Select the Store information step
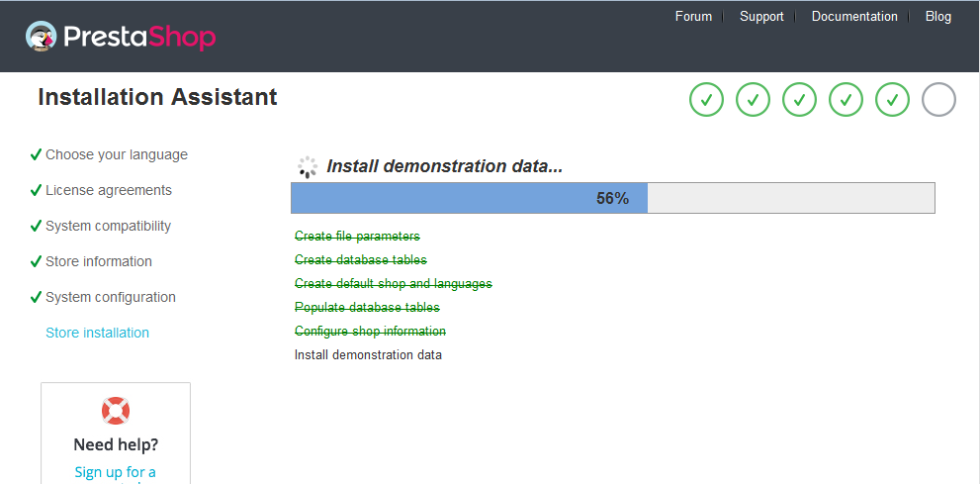 (x=98, y=262)
